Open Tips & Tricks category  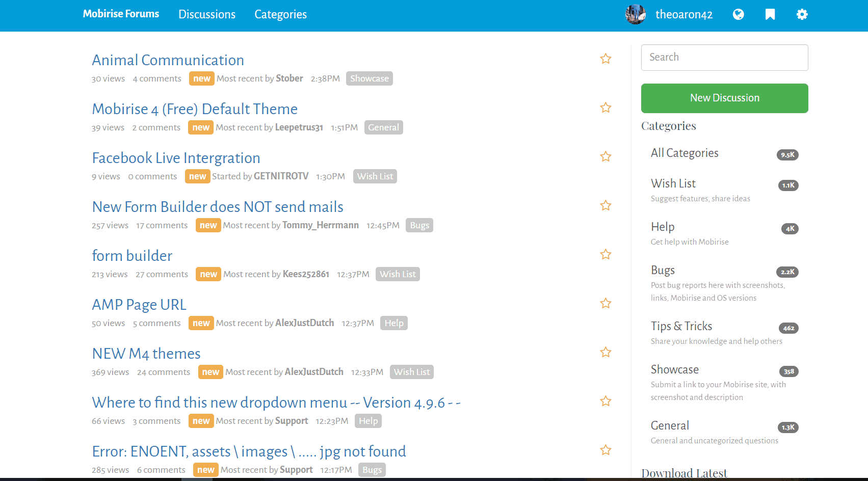coord(681,326)
